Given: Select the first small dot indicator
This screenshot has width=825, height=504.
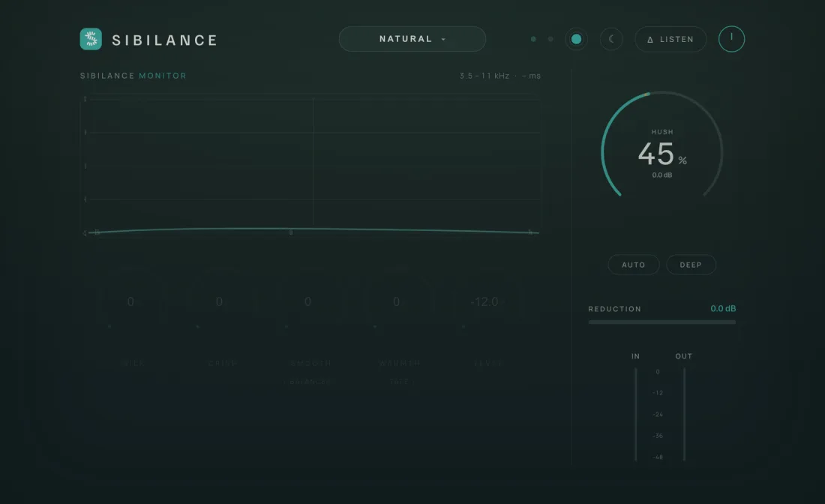Looking at the screenshot, I should coord(533,39).
